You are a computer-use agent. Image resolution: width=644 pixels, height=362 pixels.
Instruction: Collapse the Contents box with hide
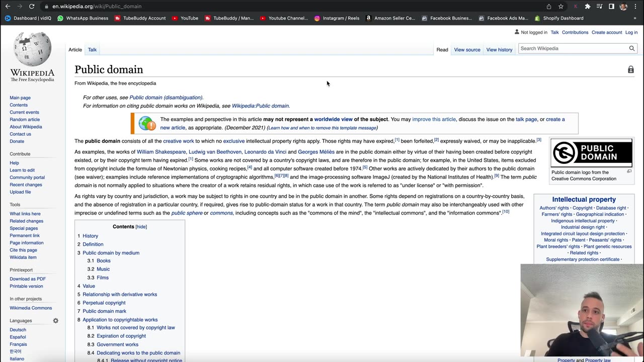click(141, 227)
